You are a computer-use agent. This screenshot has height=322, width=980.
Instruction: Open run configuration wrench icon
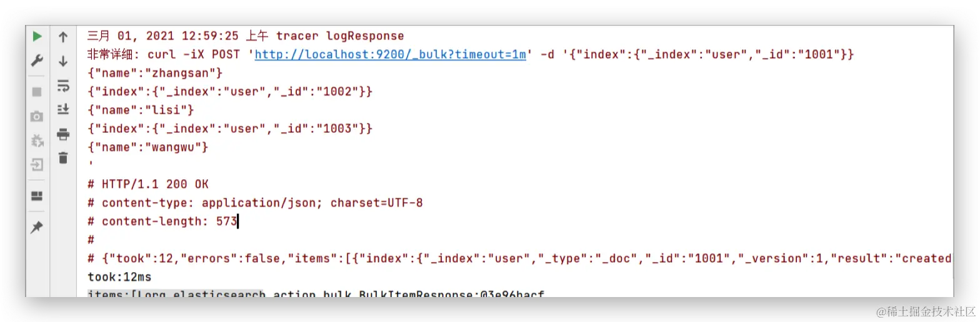click(x=37, y=61)
